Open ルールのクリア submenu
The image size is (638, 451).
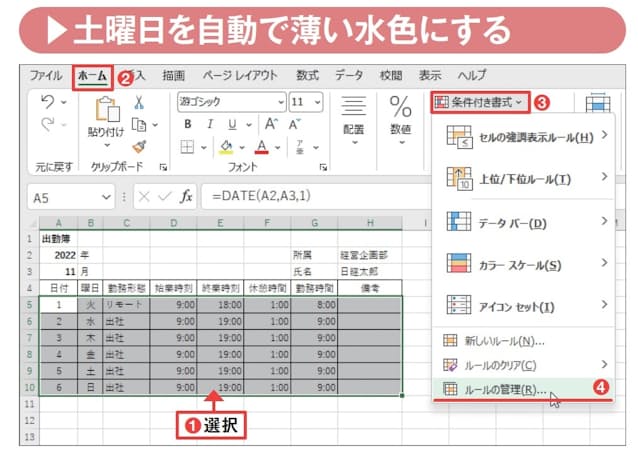click(524, 365)
